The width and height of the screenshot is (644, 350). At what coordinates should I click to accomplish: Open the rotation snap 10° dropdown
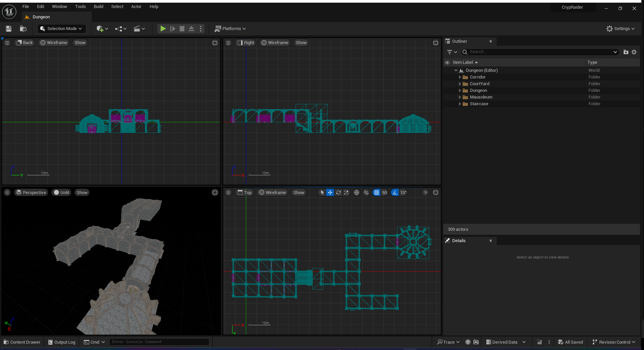pyautogui.click(x=403, y=192)
